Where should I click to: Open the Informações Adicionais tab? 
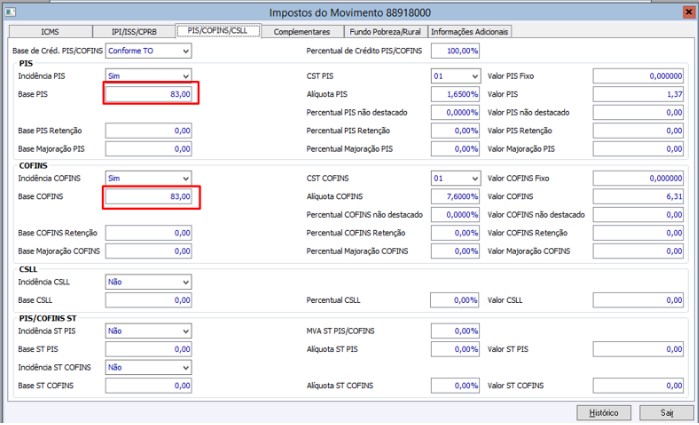[470, 32]
